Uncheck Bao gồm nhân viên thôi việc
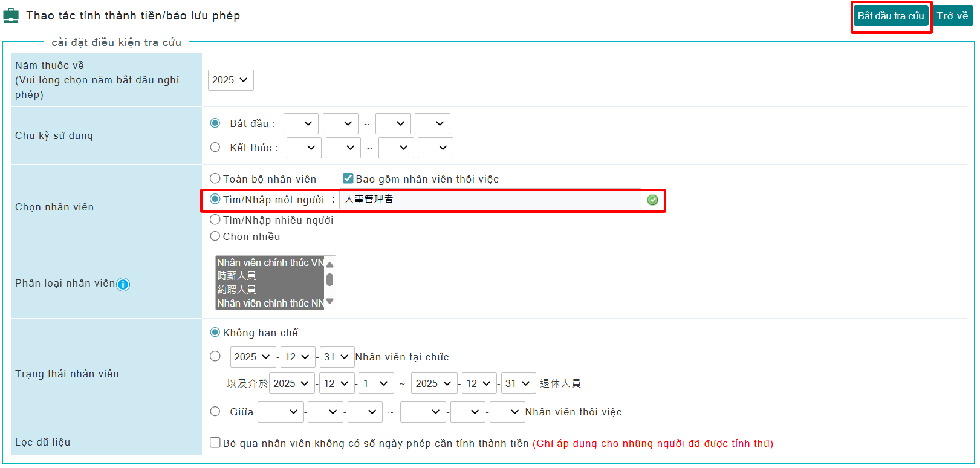Screen dimensions: 980x468 click(x=348, y=178)
